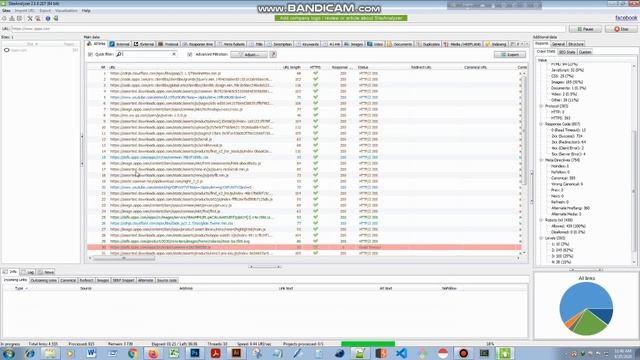Viewport: 640px width, 360px height.
Task: Open the Images tab in main data
Action: (x=353, y=44)
